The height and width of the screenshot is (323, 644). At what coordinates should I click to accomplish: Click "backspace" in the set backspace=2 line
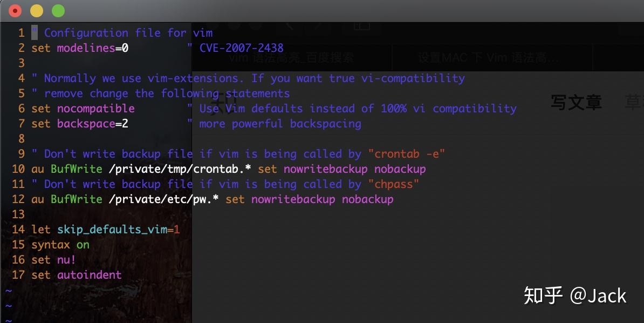86,124
